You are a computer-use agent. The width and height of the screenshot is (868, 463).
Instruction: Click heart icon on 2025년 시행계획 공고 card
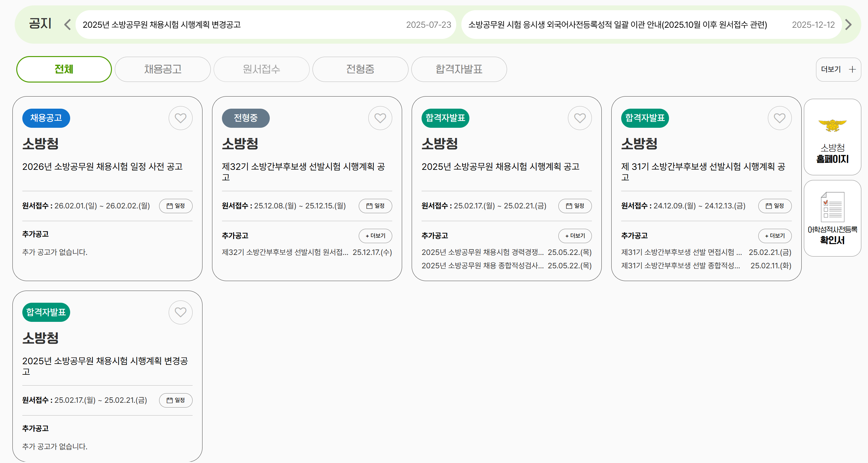579,118
